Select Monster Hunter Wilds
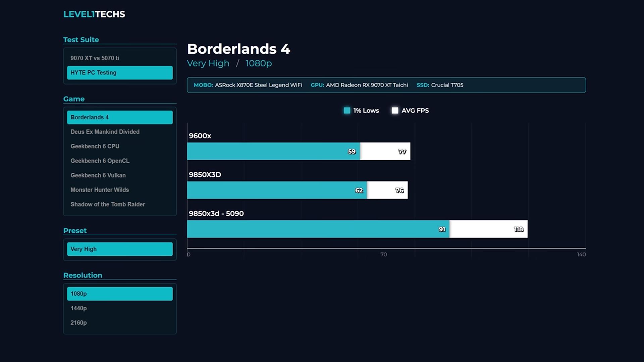 [100, 190]
